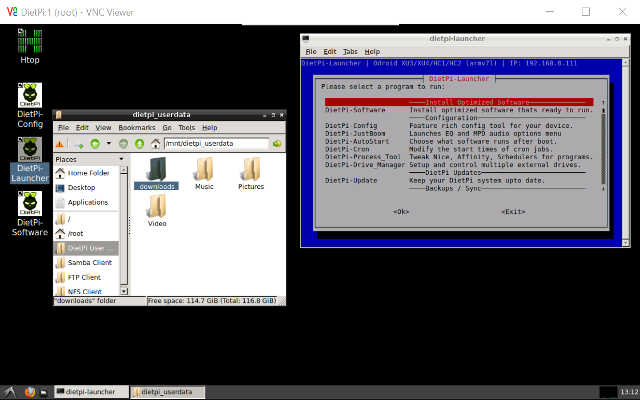The width and height of the screenshot is (640, 400).
Task: Select the downloads folder icon
Action: [x=157, y=173]
